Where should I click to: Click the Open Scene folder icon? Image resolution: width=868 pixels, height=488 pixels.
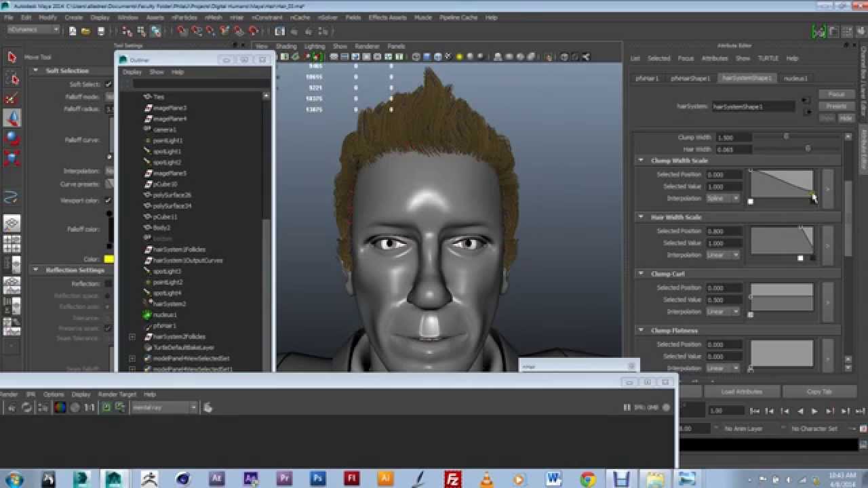click(x=85, y=30)
